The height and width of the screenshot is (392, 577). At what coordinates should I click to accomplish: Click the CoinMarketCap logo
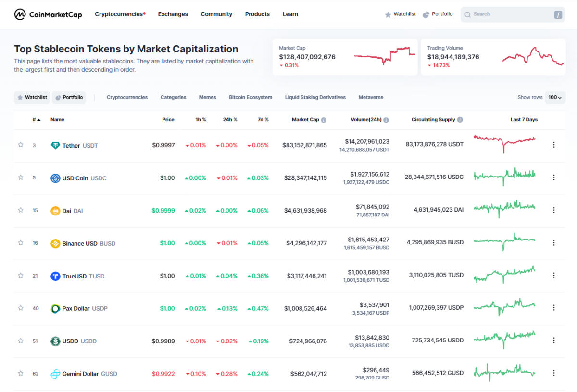click(48, 14)
